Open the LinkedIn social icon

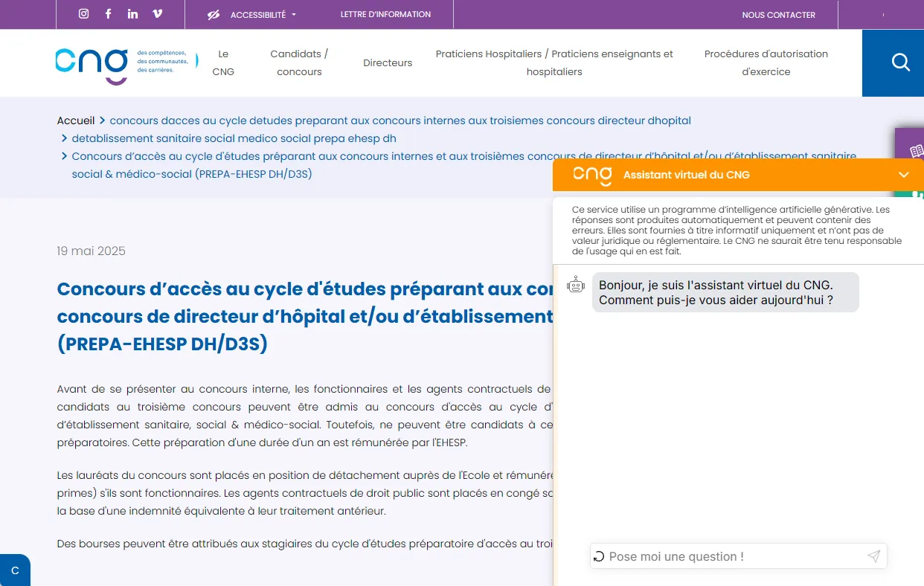pos(132,14)
